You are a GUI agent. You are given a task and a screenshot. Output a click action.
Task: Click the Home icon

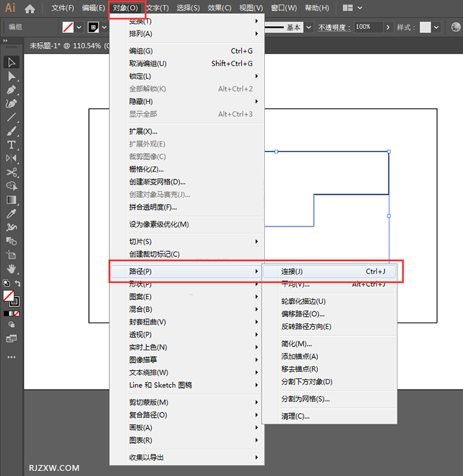(30, 8)
